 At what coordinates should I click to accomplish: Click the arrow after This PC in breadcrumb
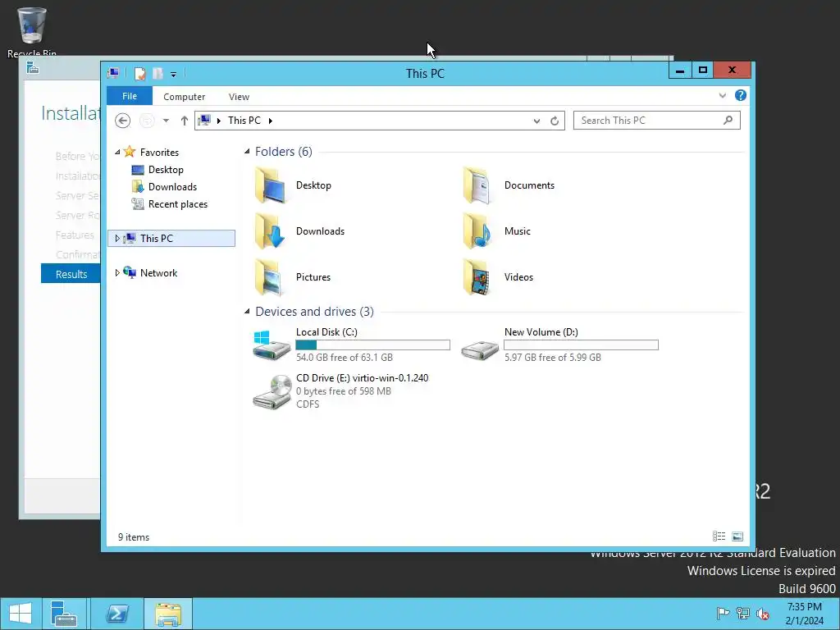click(271, 121)
